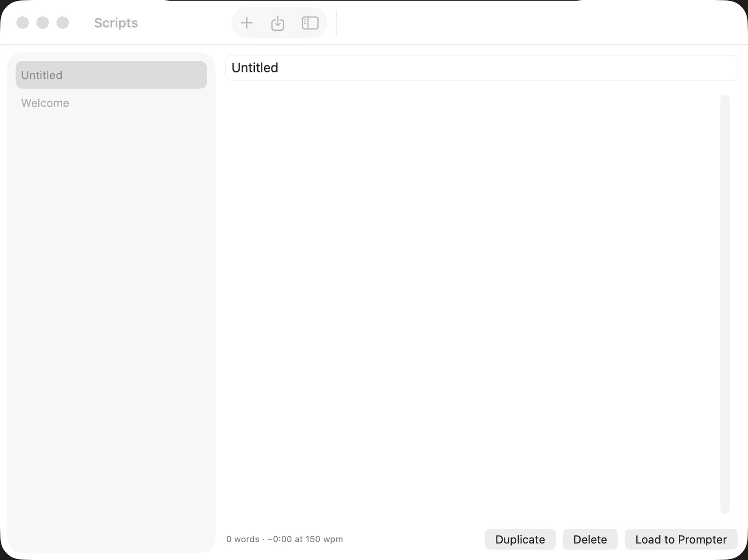Click the Delete button
748x560 pixels.
click(590, 539)
